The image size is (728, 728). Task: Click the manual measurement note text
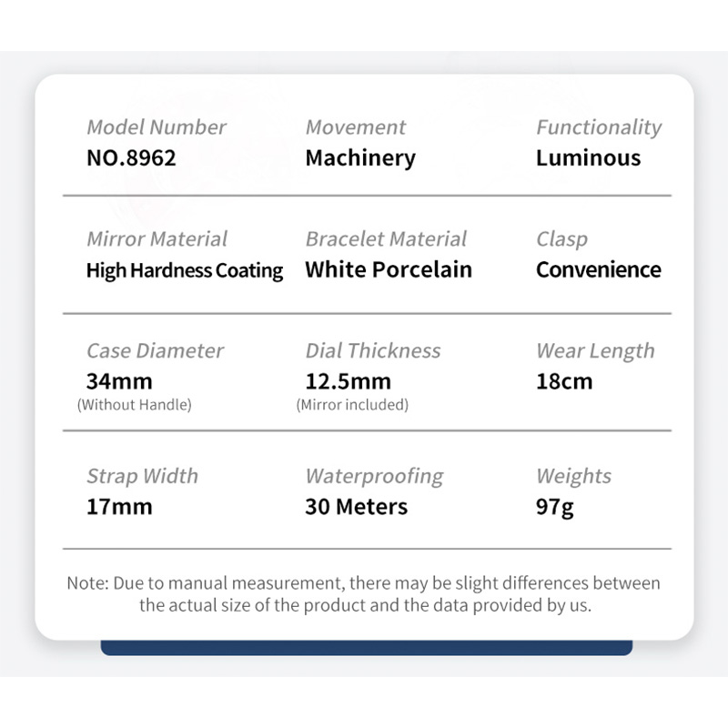(x=364, y=594)
